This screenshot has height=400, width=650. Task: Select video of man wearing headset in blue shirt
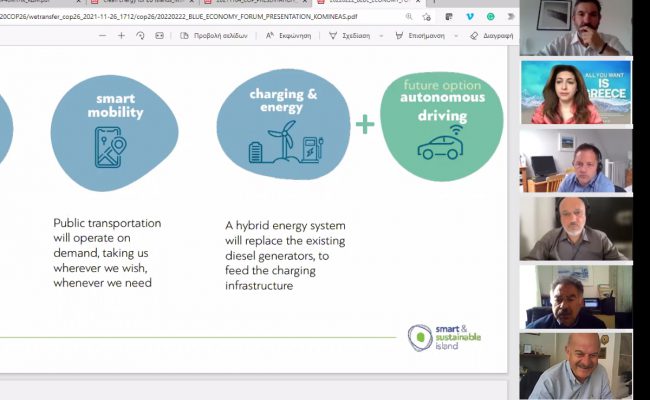576,161
